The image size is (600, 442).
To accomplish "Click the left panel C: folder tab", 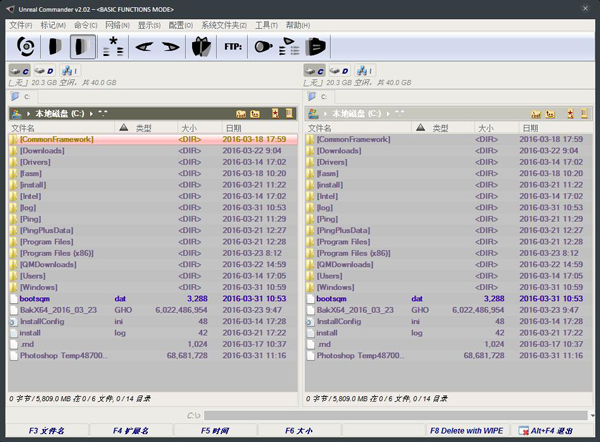I will 21,96.
